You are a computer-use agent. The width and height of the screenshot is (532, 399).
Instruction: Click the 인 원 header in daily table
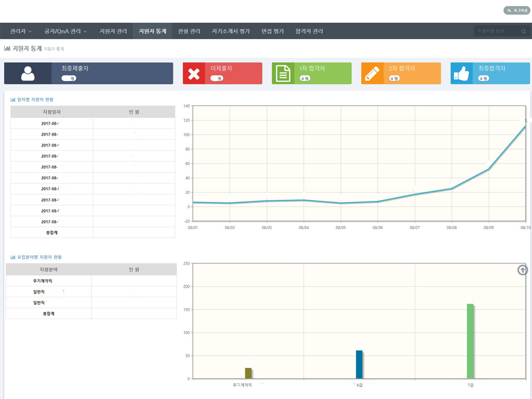coord(134,112)
